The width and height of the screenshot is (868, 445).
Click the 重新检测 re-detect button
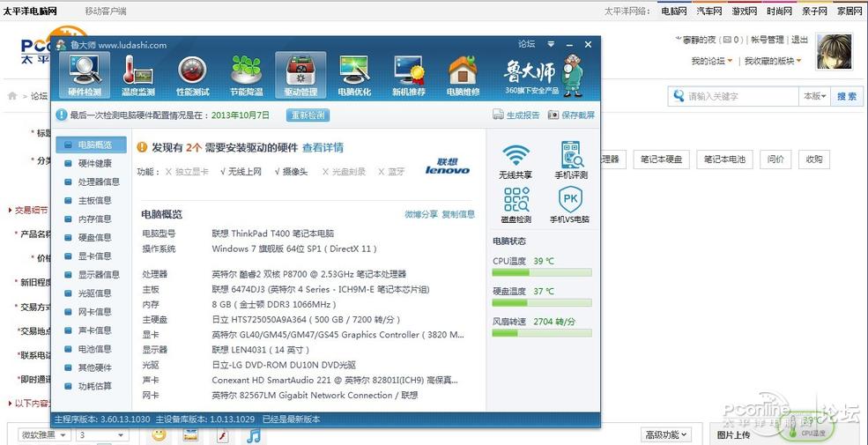coord(308,115)
